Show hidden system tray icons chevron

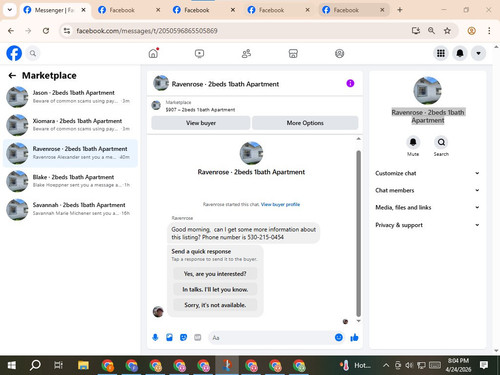[386, 365]
